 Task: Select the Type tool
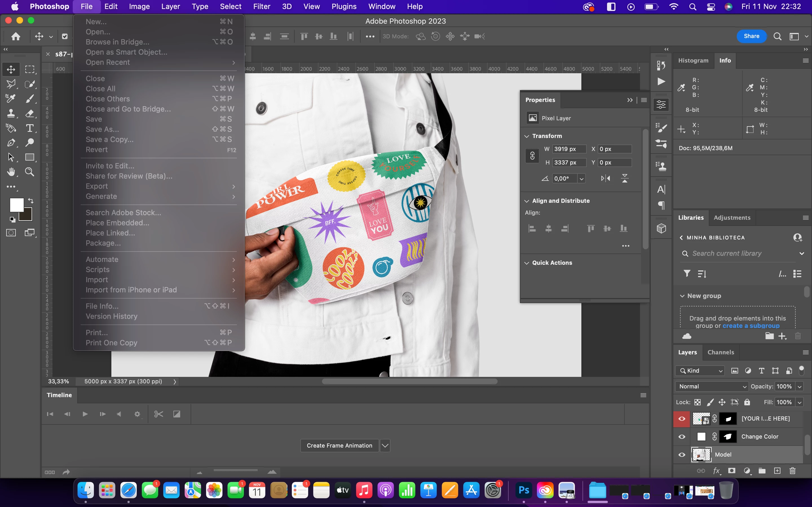coord(30,128)
